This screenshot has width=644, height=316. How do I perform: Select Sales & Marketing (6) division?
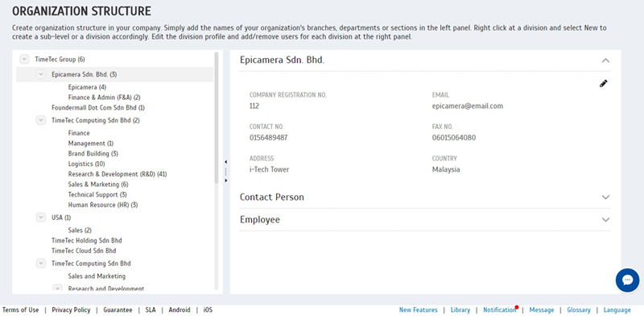[98, 185]
